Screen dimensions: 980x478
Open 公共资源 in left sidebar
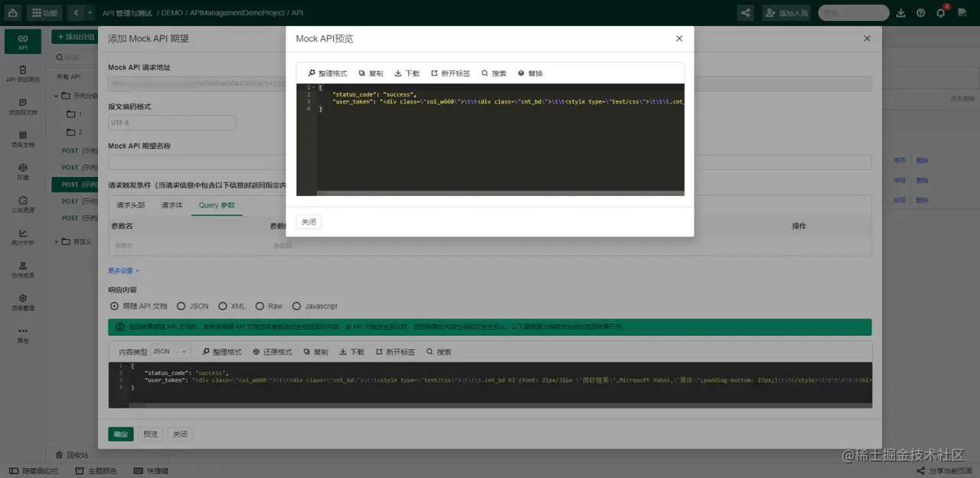tap(23, 205)
